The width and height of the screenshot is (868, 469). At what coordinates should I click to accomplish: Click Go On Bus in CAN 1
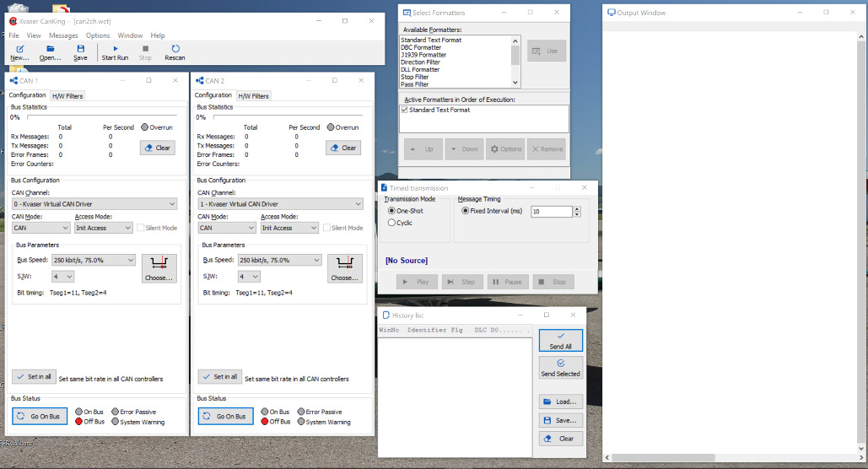[40, 417]
